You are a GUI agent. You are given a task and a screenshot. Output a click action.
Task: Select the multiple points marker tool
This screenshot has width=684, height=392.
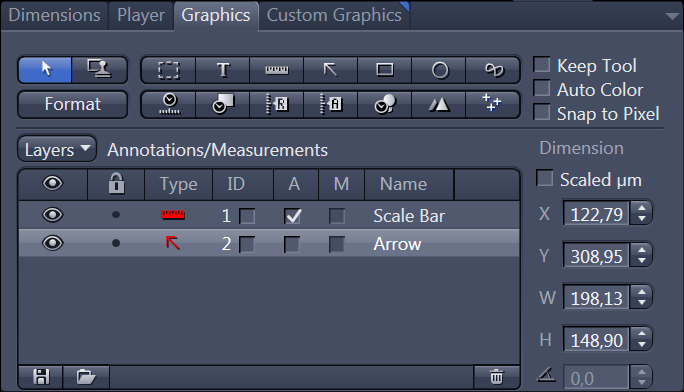tap(492, 104)
